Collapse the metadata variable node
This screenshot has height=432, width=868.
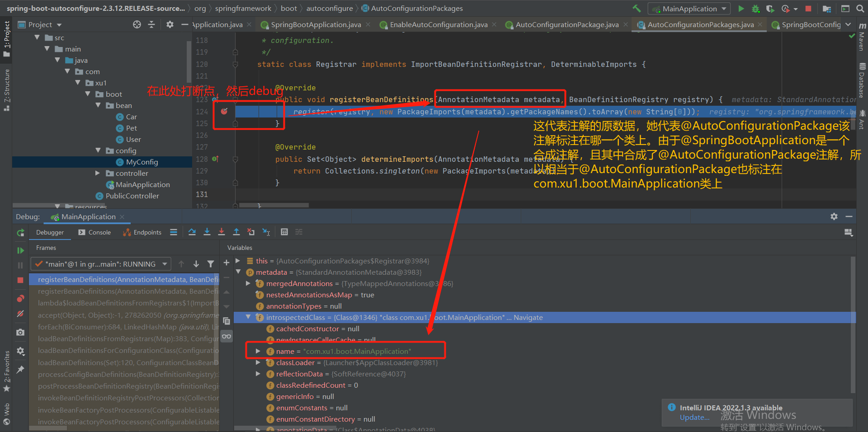(238, 272)
